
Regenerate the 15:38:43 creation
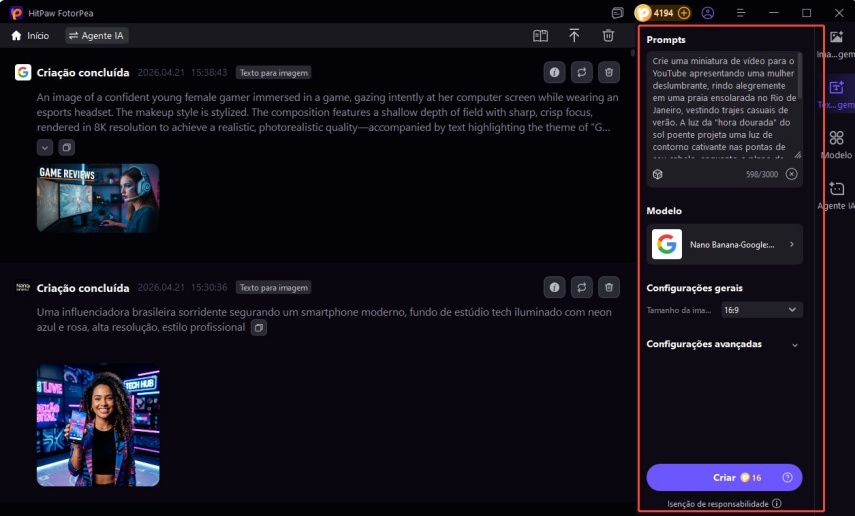click(x=581, y=73)
